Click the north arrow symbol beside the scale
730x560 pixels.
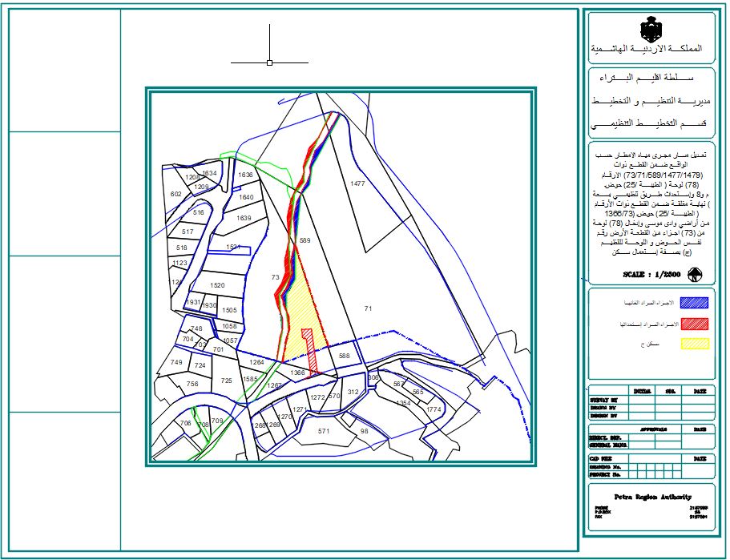tap(696, 275)
